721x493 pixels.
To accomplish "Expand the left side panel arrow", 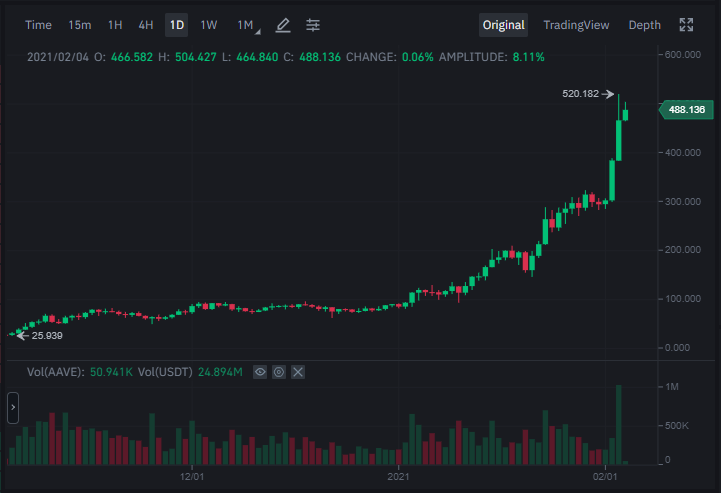I will click(13, 407).
